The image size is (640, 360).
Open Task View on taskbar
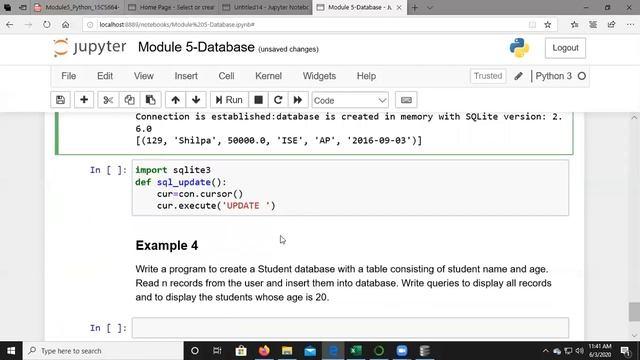[217, 351]
